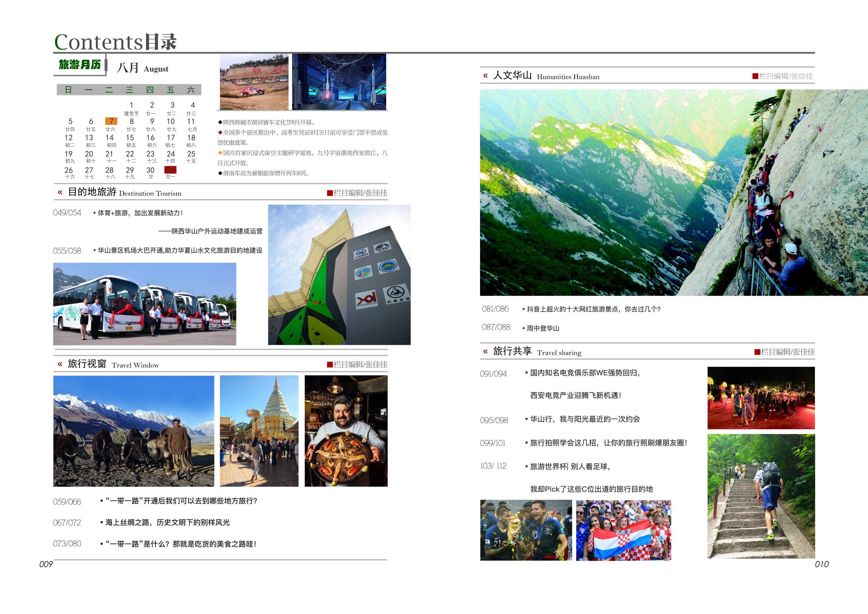Click the red square before 栏目编辑 in 旅行视窗
Image resolution: width=868 pixels, height=614 pixels.
tap(330, 364)
